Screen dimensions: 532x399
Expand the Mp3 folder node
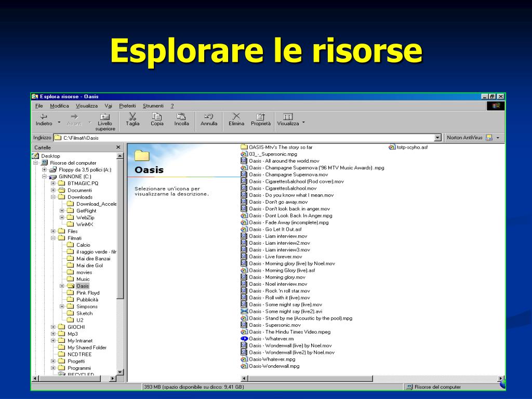pyautogui.click(x=53, y=334)
